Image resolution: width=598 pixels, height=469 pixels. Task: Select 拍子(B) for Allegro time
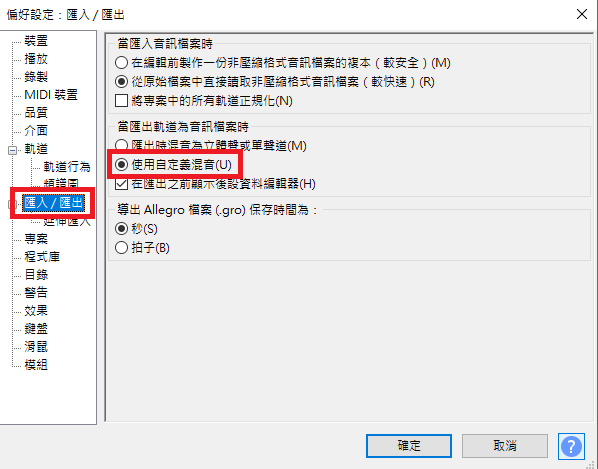point(121,248)
